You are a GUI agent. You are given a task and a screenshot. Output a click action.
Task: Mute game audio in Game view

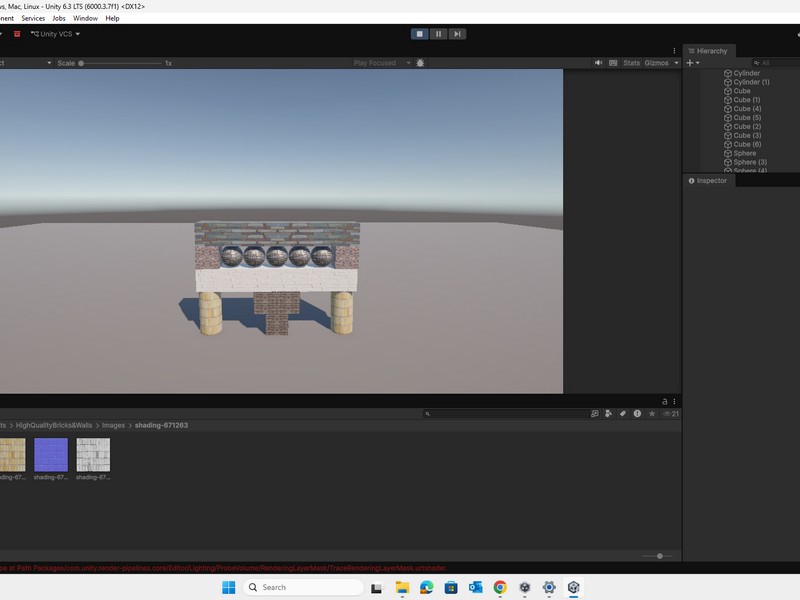[x=599, y=63]
